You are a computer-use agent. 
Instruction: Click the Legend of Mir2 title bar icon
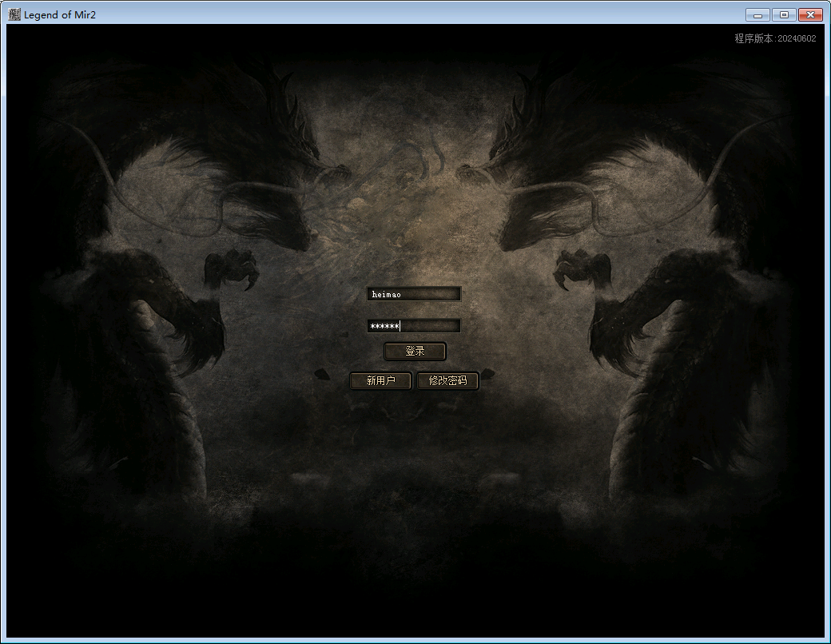tap(14, 14)
